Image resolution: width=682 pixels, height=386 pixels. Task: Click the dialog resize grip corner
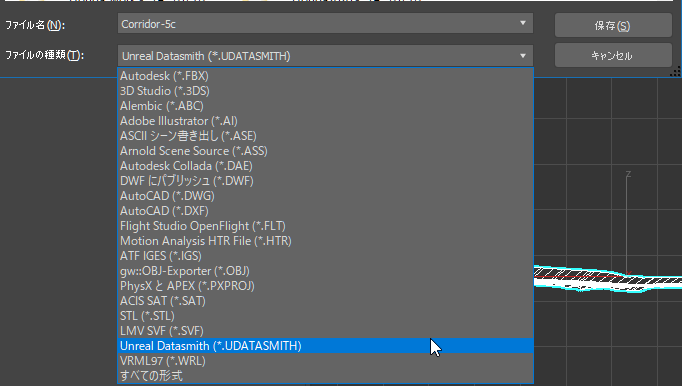click(676, 72)
